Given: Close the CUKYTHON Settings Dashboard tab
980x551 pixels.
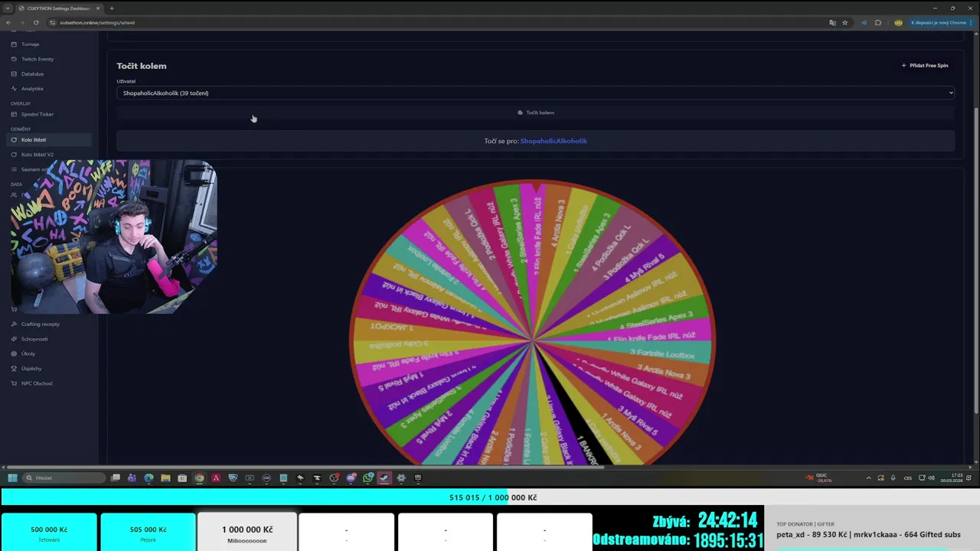Looking at the screenshot, I should (98, 8).
